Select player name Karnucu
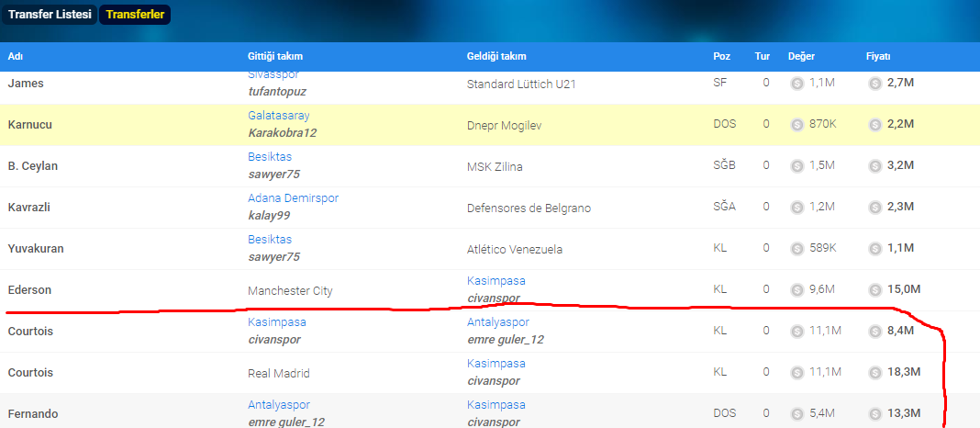The width and height of the screenshot is (980, 428). click(x=30, y=125)
